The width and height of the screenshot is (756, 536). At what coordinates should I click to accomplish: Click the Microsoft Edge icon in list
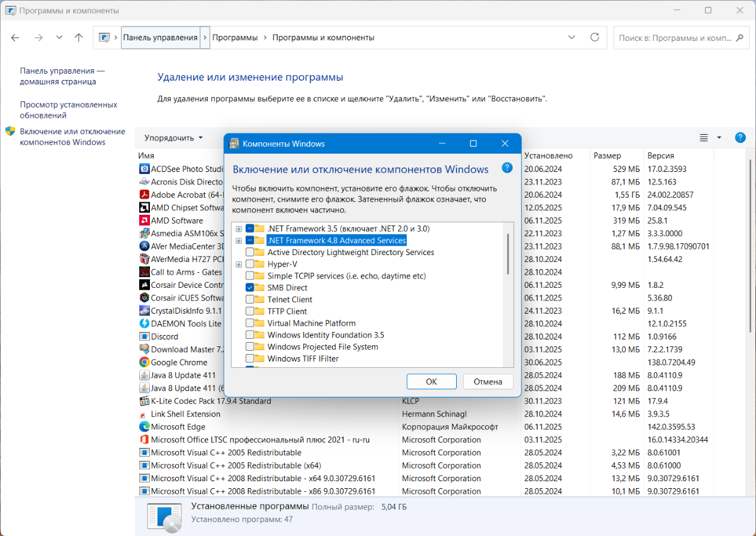[x=144, y=426]
